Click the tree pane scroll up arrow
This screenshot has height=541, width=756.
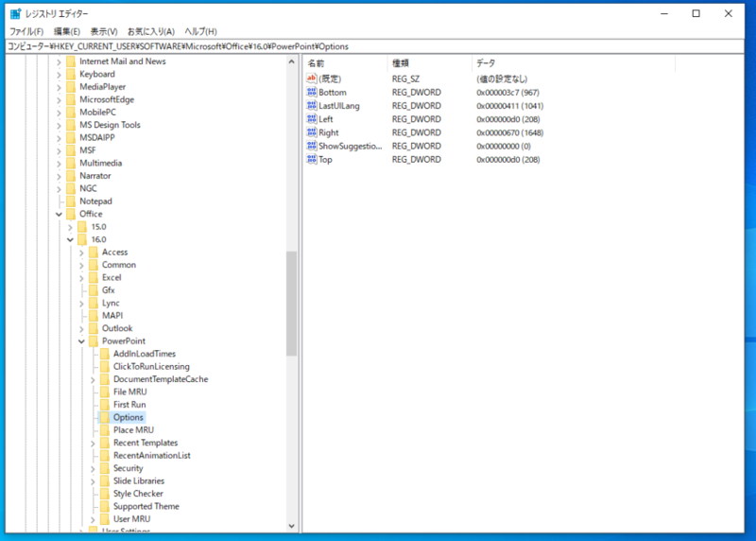pos(291,61)
